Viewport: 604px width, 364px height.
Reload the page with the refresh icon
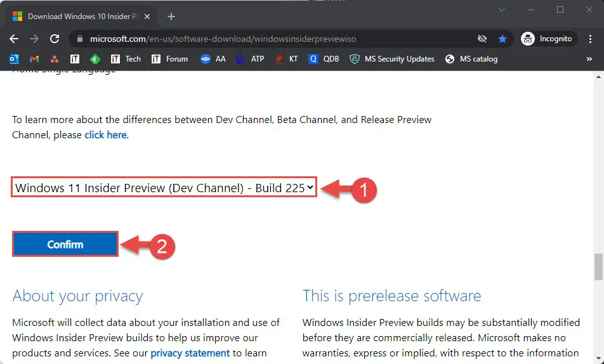click(x=55, y=39)
